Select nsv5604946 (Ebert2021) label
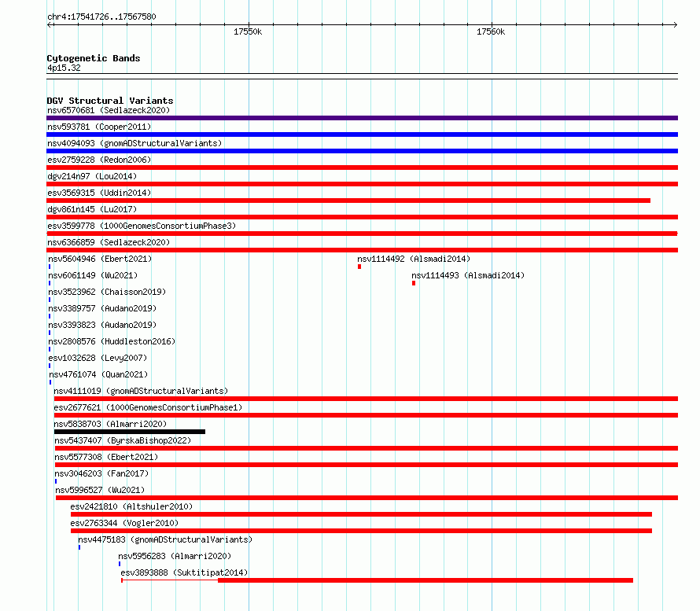The image size is (700, 611). point(100,259)
